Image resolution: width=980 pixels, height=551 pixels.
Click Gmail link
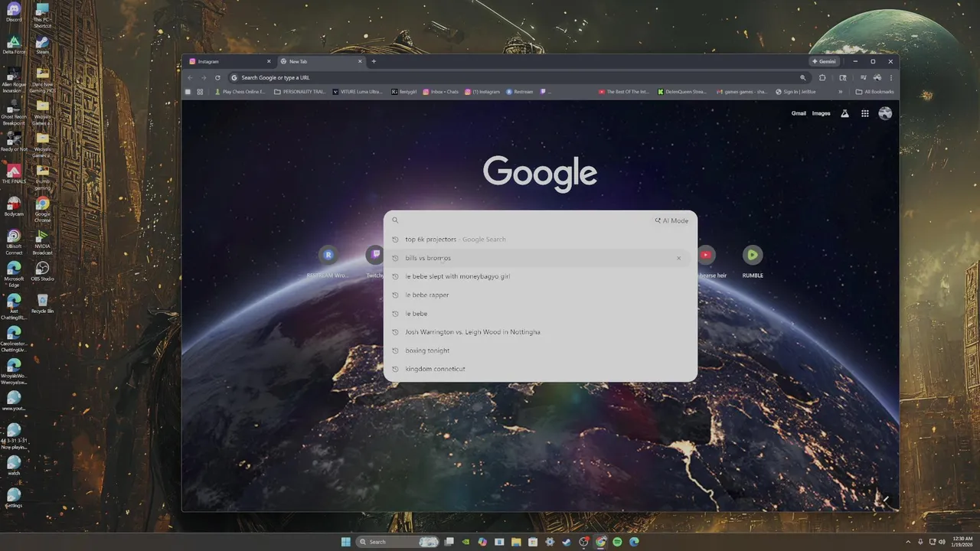click(x=799, y=113)
